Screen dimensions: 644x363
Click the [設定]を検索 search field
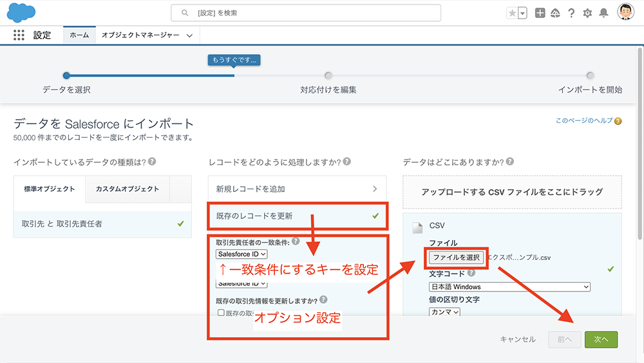pos(306,13)
